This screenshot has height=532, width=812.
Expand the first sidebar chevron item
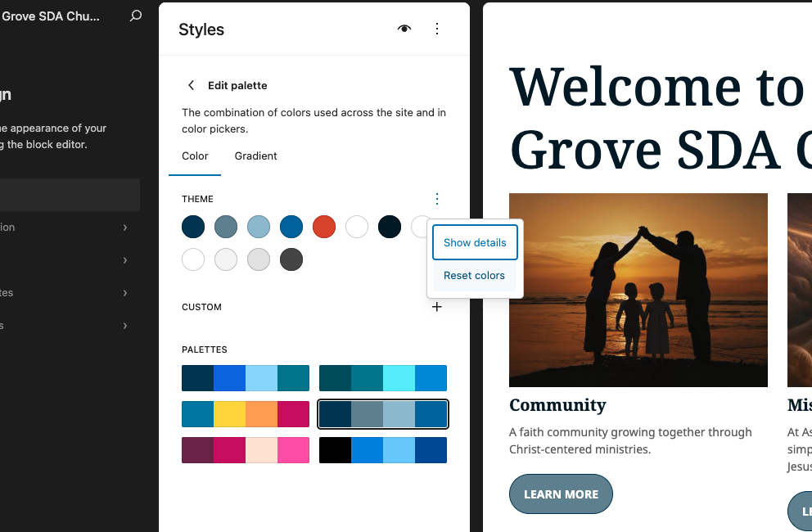click(x=124, y=228)
